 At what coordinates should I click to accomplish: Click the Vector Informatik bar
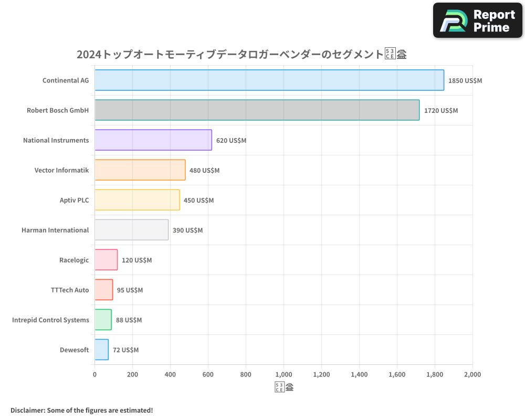click(x=139, y=170)
